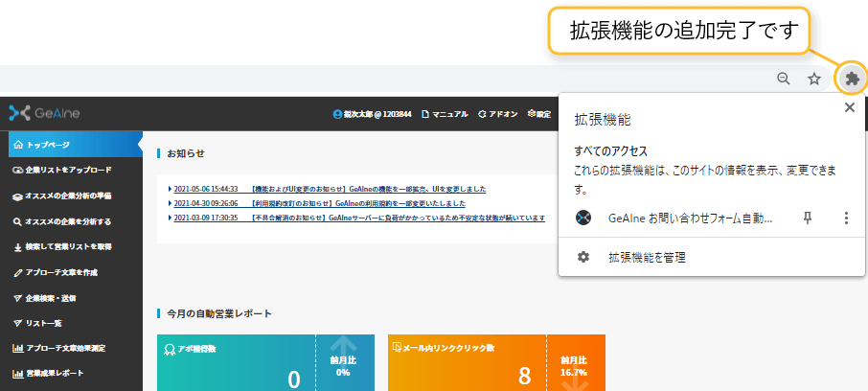The width and height of the screenshot is (868, 391).
Task: Open three-dot menu for GeAIne extension
Action: click(x=846, y=218)
